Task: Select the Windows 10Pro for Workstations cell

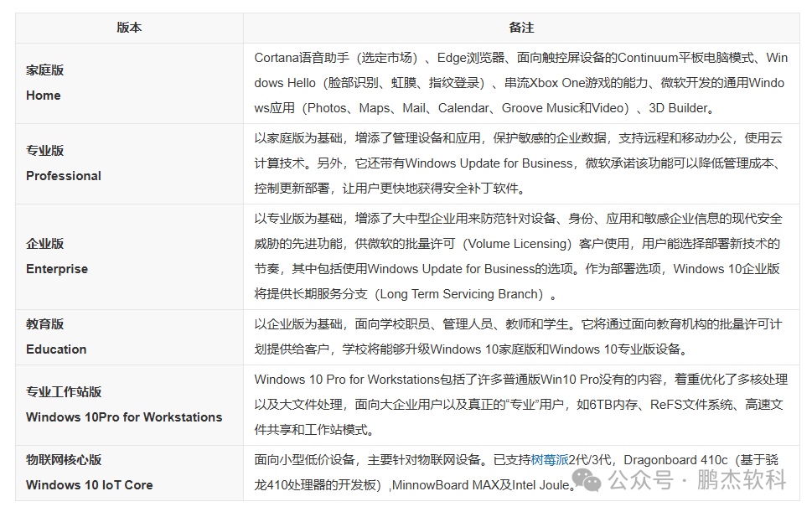Action: click(x=129, y=405)
